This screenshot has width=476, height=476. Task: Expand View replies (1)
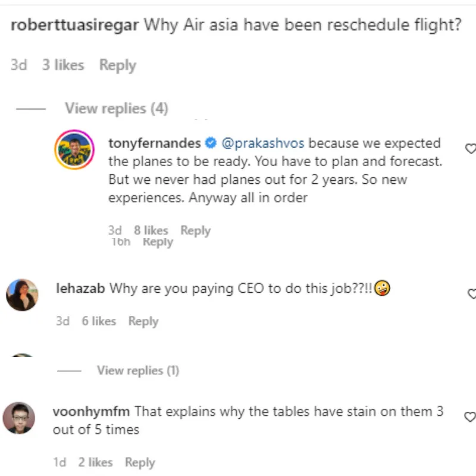point(137,370)
